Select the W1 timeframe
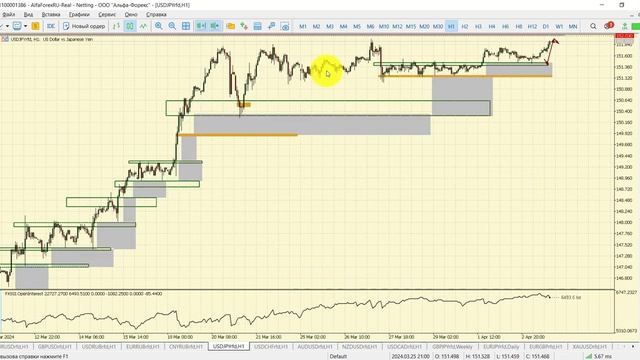 [559, 26]
